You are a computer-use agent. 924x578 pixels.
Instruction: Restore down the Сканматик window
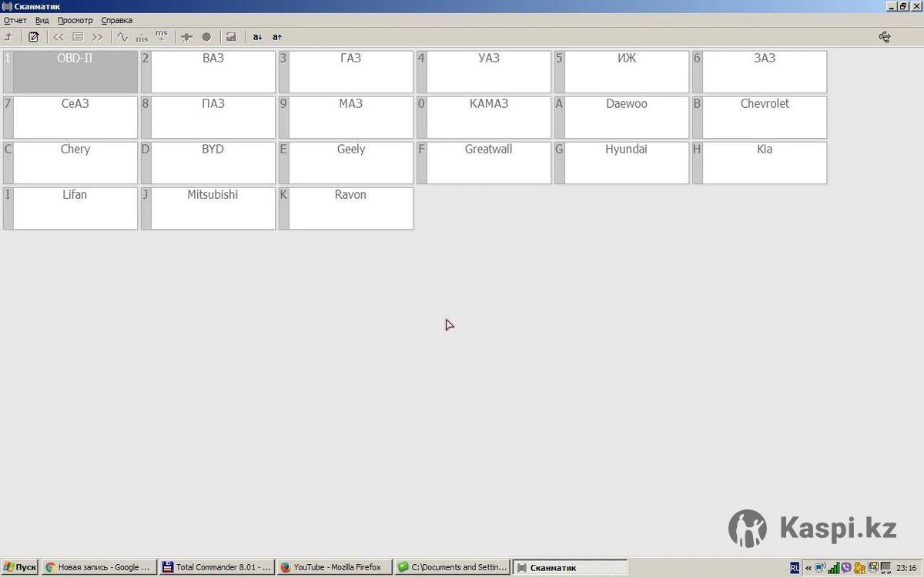(904, 6)
